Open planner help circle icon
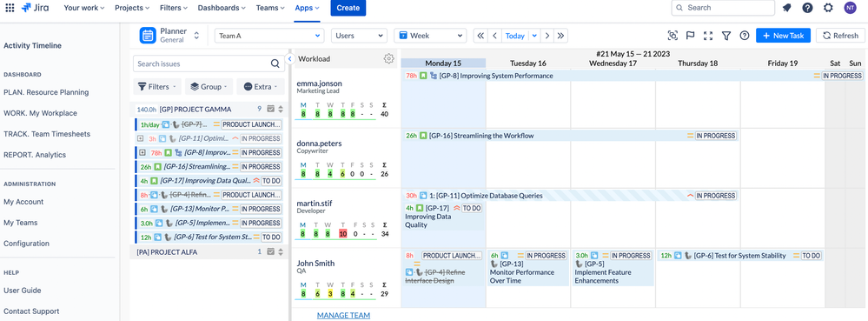This screenshot has height=321, width=868. click(x=745, y=36)
